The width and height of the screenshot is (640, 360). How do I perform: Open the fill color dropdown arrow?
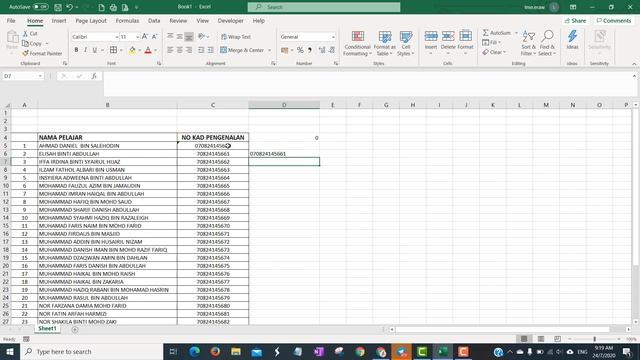point(140,50)
